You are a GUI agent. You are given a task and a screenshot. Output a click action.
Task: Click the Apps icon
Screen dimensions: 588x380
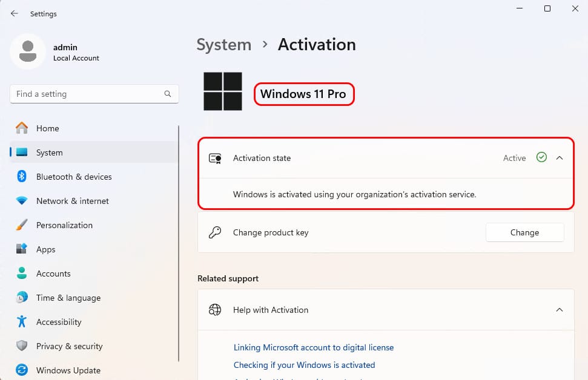pyautogui.click(x=22, y=249)
